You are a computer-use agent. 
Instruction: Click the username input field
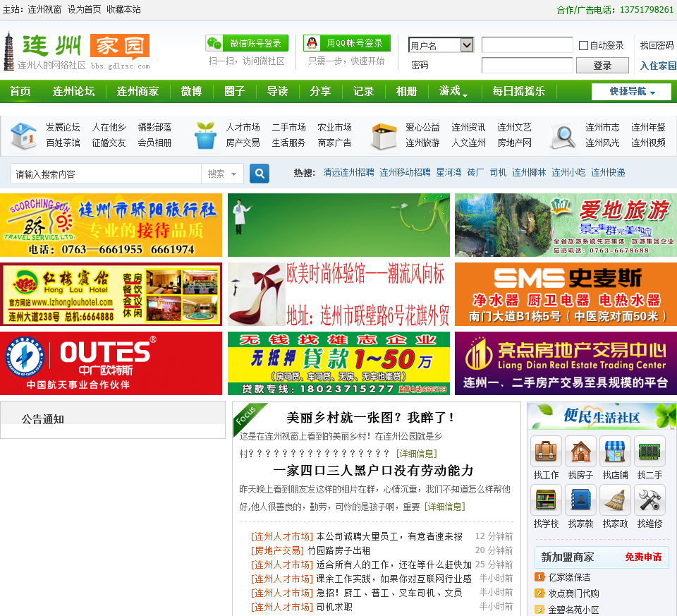pyautogui.click(x=527, y=45)
